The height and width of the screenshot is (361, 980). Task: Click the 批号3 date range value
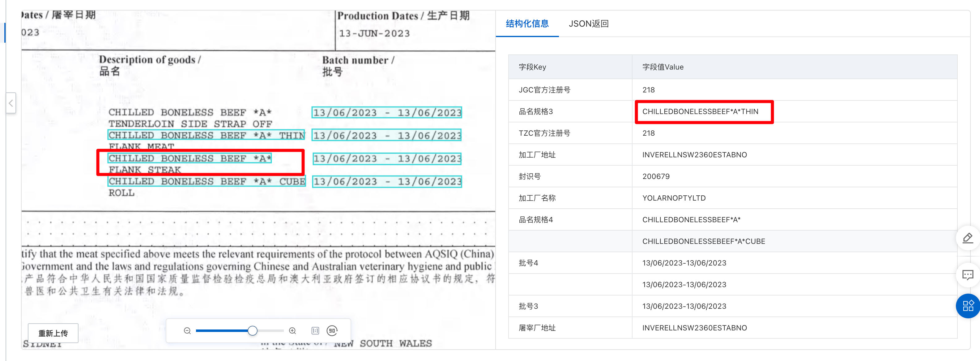pos(684,306)
